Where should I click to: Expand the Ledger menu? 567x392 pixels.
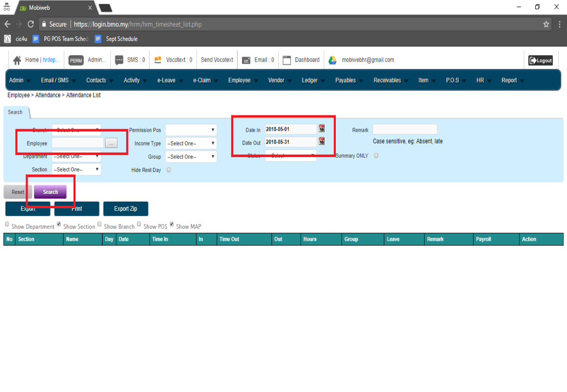[x=313, y=80]
